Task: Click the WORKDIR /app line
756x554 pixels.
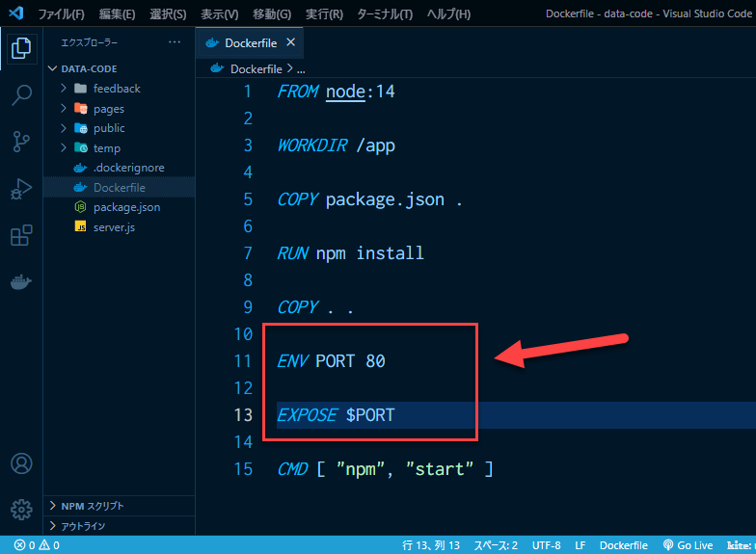Action: coord(336,145)
